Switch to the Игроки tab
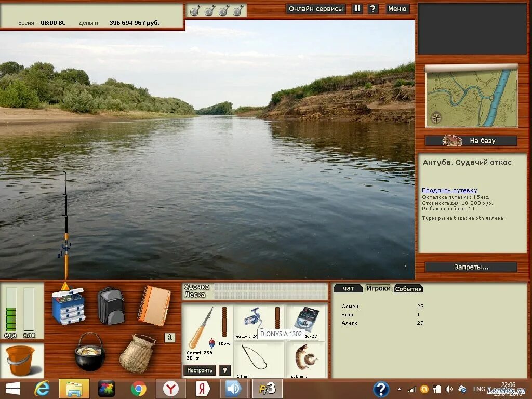The height and width of the screenshot is (399, 532). (x=378, y=288)
